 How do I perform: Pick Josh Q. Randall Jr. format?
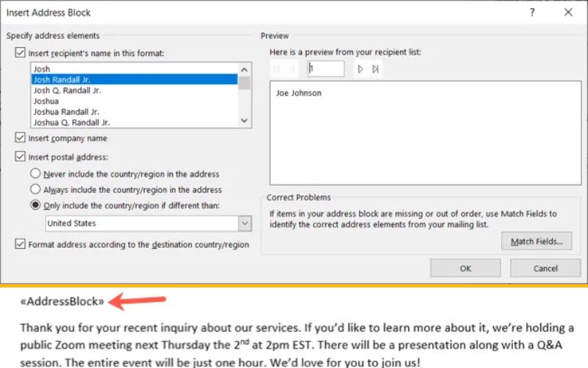pos(68,91)
